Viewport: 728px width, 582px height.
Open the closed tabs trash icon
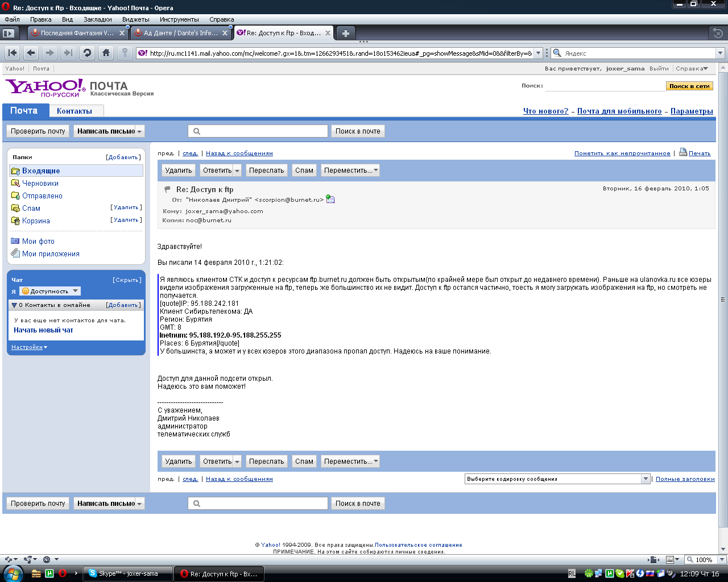click(x=718, y=33)
